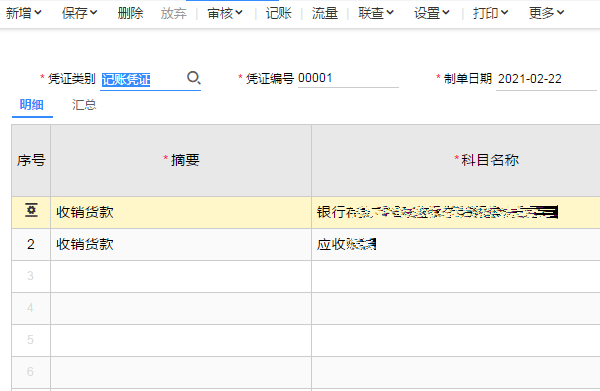Image resolution: width=600 pixels, height=391 pixels.
Task: Open the 打印 dropdown
Action: pyautogui.click(x=490, y=13)
